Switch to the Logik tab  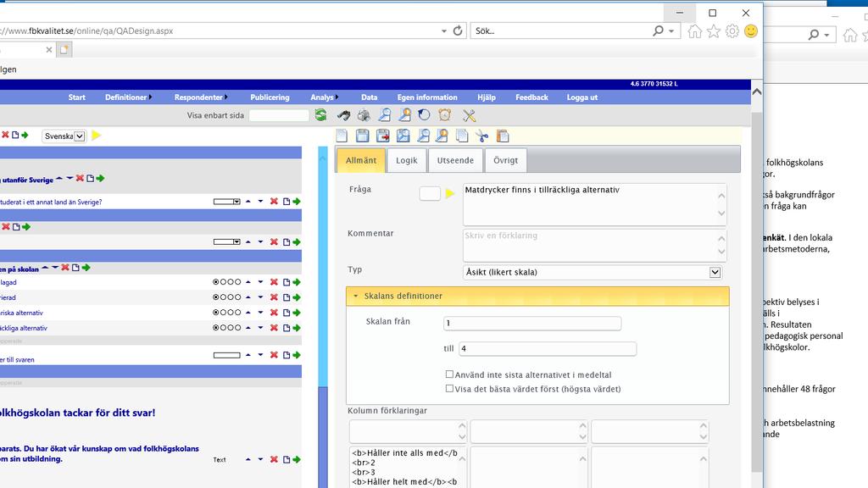pyautogui.click(x=406, y=160)
